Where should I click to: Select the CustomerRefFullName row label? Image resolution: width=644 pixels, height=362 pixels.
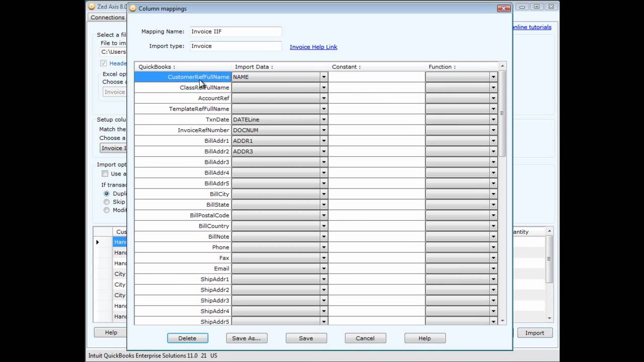click(183, 77)
